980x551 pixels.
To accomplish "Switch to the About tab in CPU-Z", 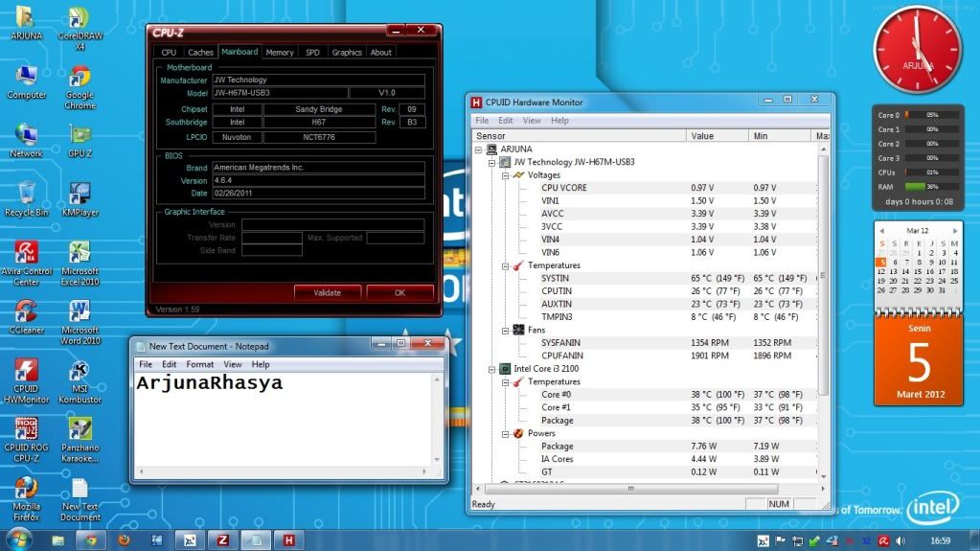I will point(380,53).
